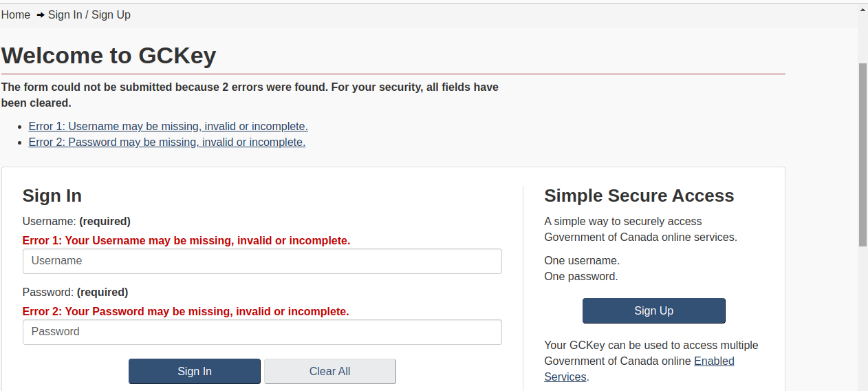868x391 pixels.
Task: Click the Sign In section heading
Action: point(52,195)
